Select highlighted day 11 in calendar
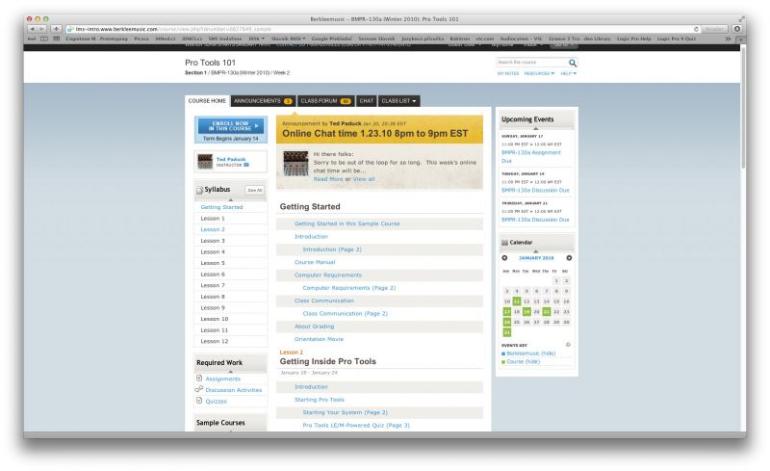Viewport: 770px width, 471px height. coord(517,301)
